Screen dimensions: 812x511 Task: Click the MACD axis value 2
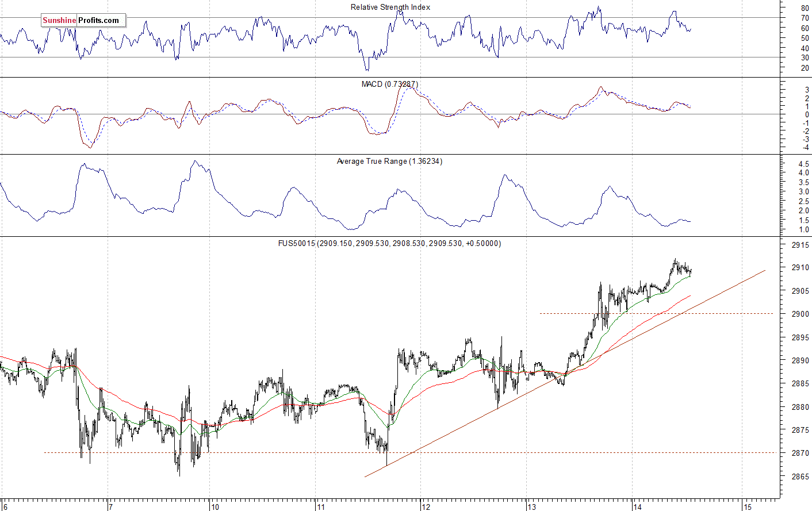coord(807,99)
